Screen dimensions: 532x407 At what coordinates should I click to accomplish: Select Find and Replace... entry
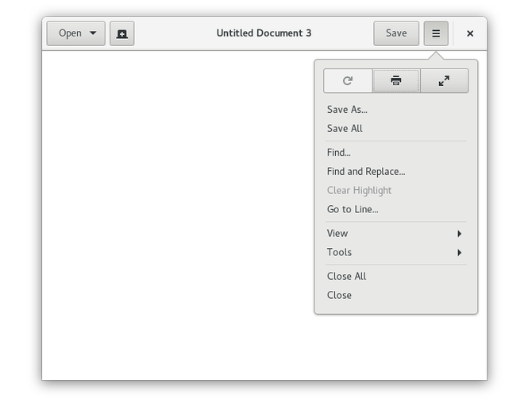[396, 171]
